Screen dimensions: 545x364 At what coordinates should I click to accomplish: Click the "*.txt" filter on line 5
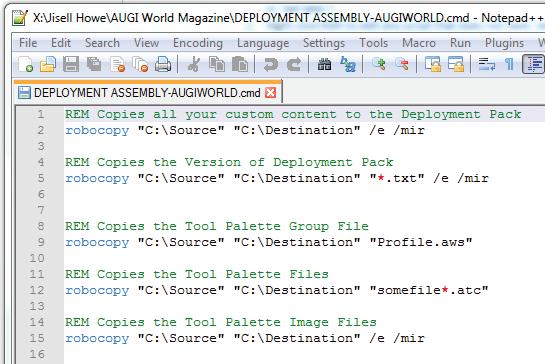(x=397, y=178)
